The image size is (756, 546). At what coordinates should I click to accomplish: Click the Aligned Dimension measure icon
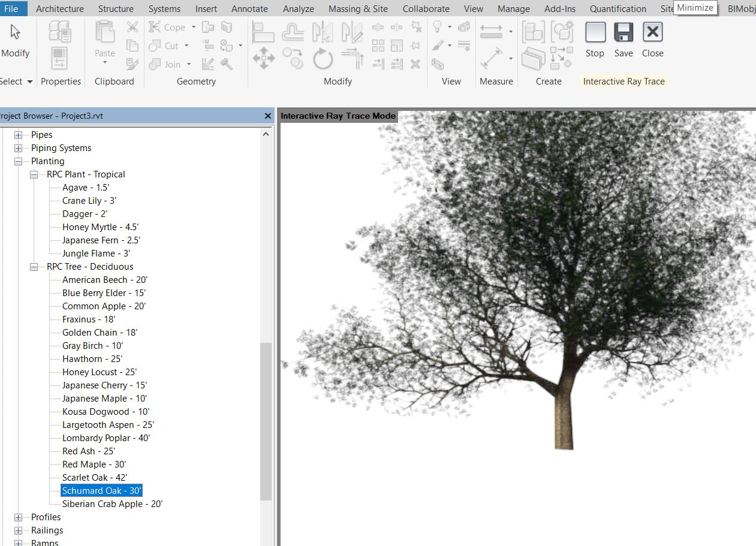492,59
